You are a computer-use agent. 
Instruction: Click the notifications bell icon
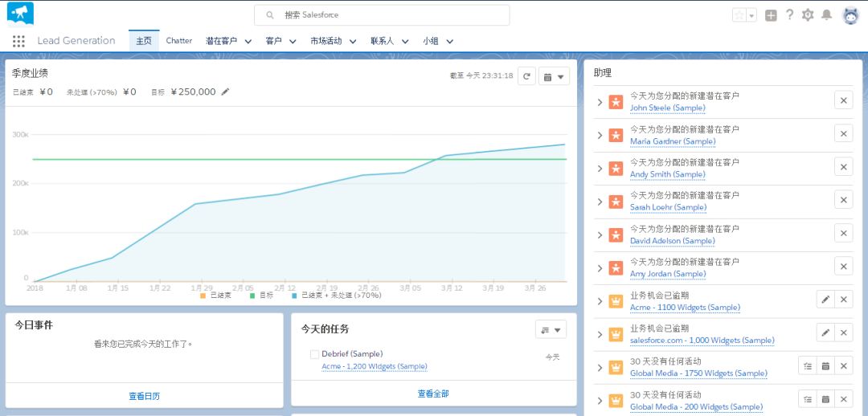pyautogui.click(x=826, y=15)
